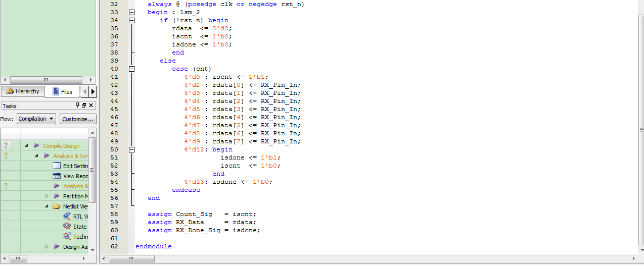Click the Partition Merge play icon
644x265 pixels.
pyautogui.click(x=57, y=196)
